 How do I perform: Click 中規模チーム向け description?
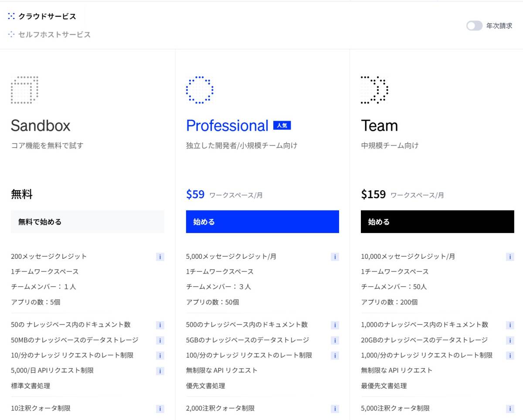(x=390, y=146)
